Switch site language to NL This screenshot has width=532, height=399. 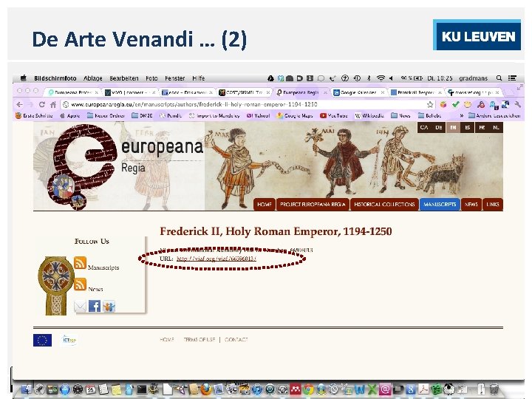[x=496, y=128]
